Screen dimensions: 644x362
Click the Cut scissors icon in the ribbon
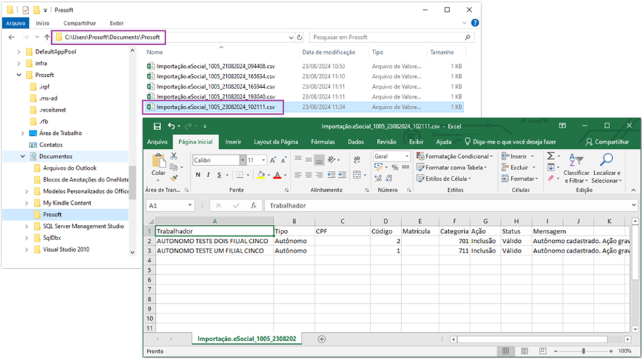(174, 156)
